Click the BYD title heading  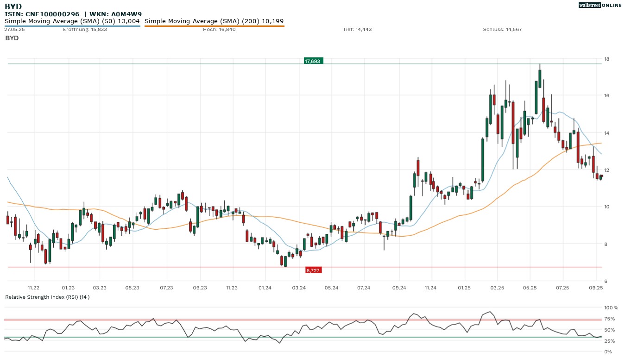click(x=13, y=6)
